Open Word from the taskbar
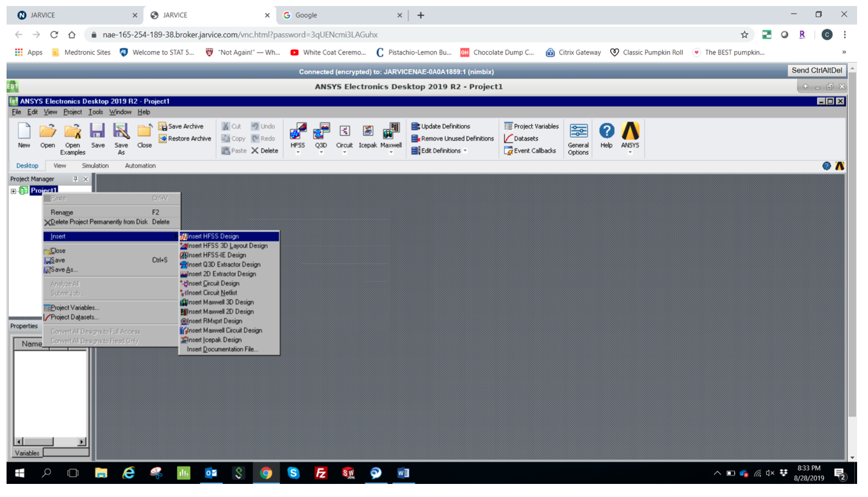Viewport: 868px width, 497px height. click(403, 473)
